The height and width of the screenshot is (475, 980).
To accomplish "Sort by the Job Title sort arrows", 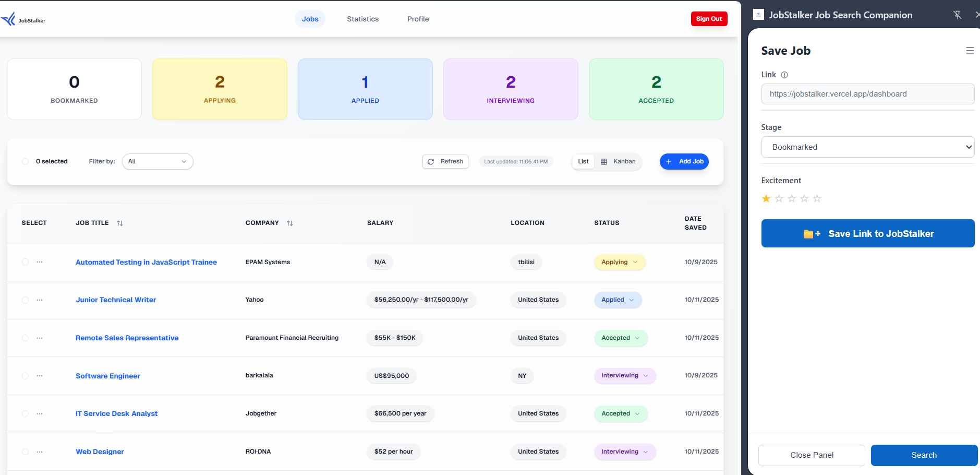I will tap(119, 223).
